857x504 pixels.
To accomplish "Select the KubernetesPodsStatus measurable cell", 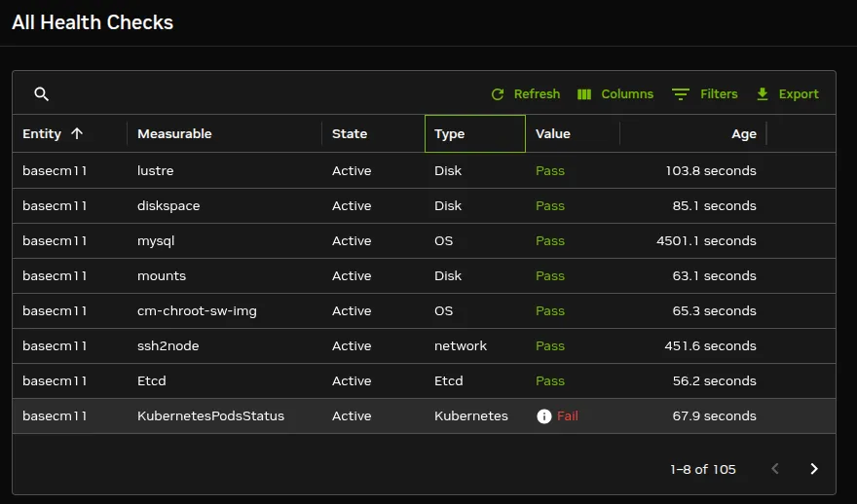I will click(210, 415).
